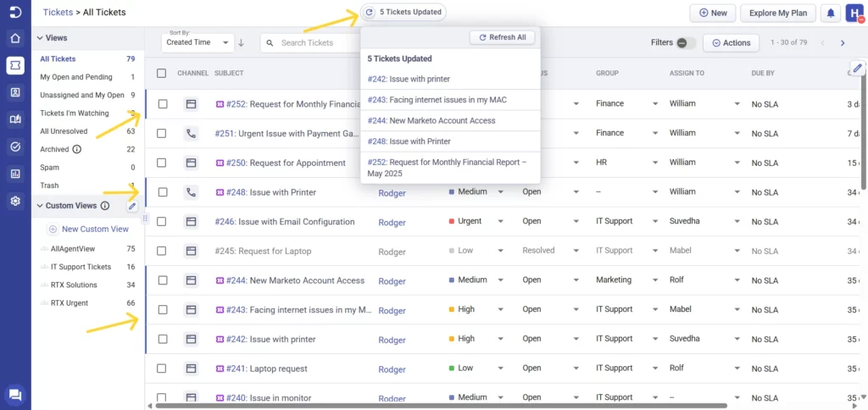This screenshot has width=868, height=410.
Task: Open the Settings gear icon in the sidebar
Action: [x=15, y=201]
